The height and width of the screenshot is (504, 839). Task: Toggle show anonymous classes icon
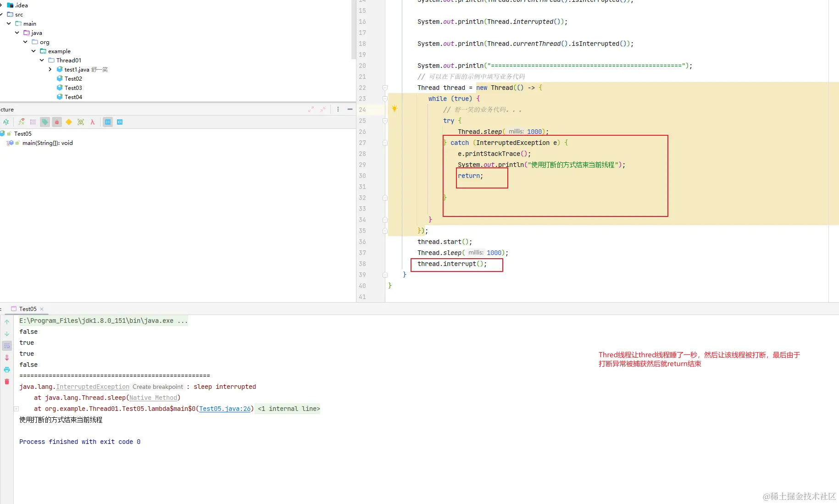81,122
